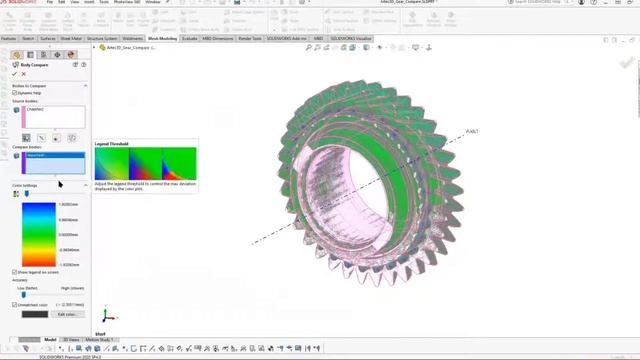Open the FeatureManager design tree tab icon
Screen dimensions: 640x360
click(17, 55)
